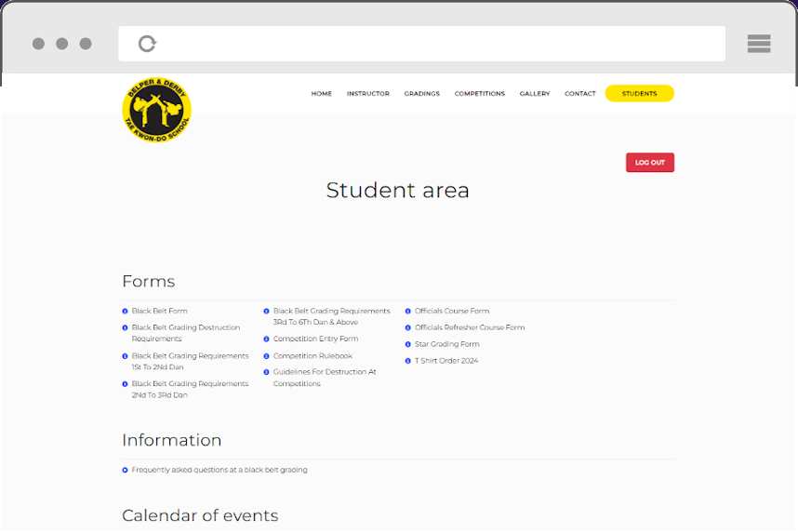798x532 pixels.
Task: Open the Competitions menu item
Action: coord(479,94)
